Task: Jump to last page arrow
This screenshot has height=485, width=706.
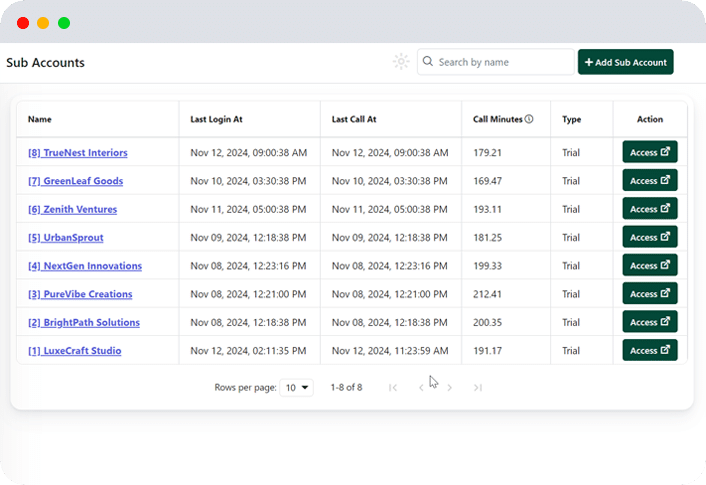Action: pyautogui.click(x=478, y=388)
